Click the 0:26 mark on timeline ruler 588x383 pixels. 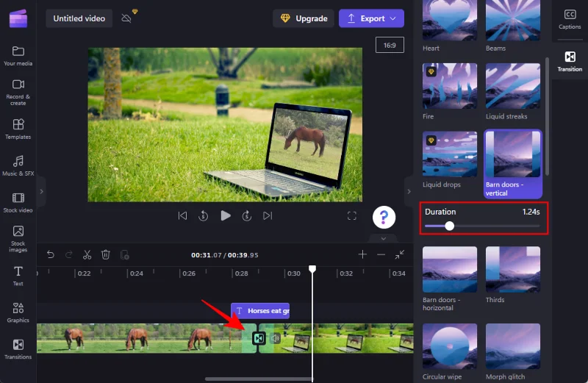(189, 273)
